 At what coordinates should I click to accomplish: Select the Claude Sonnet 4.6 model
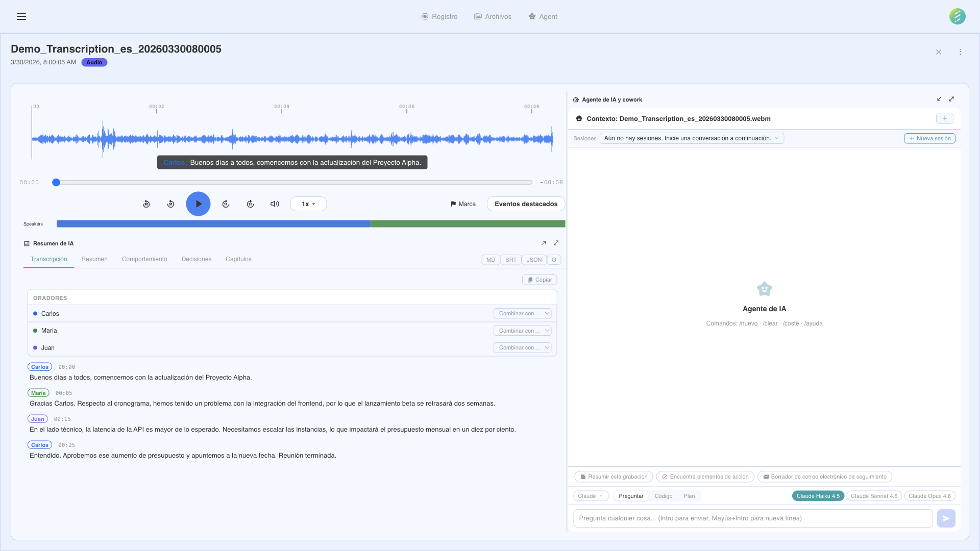coord(874,495)
